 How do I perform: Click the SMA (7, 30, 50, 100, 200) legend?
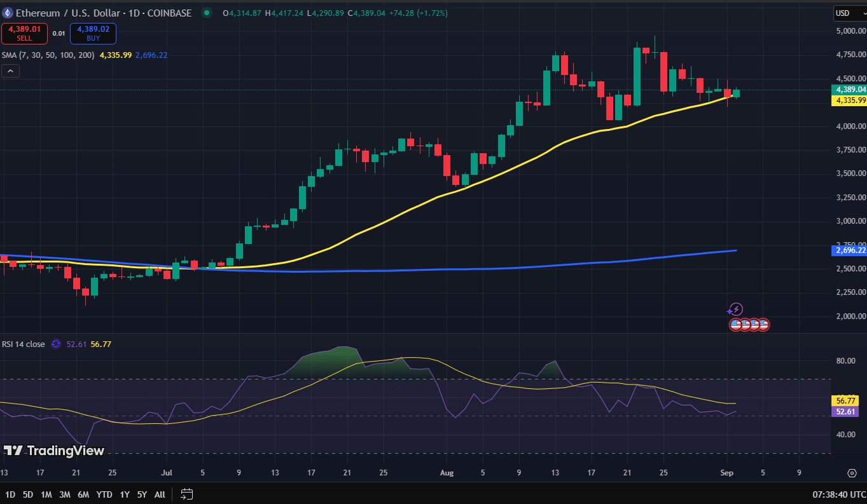pyautogui.click(x=48, y=55)
